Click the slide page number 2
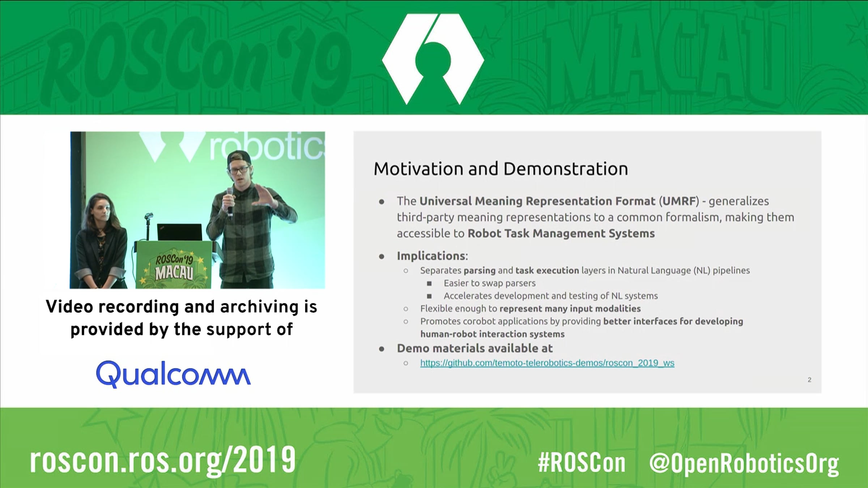The image size is (868, 488). coord(809,380)
